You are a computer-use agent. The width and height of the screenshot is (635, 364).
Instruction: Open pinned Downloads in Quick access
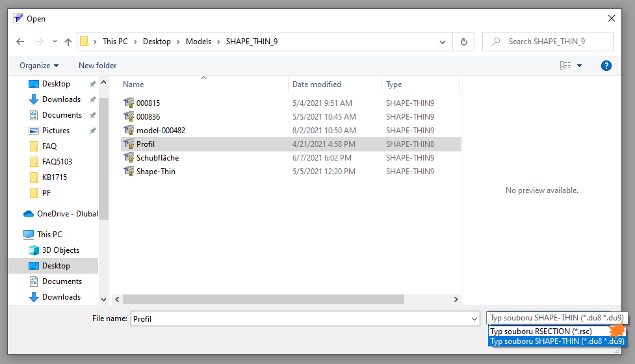pos(61,99)
